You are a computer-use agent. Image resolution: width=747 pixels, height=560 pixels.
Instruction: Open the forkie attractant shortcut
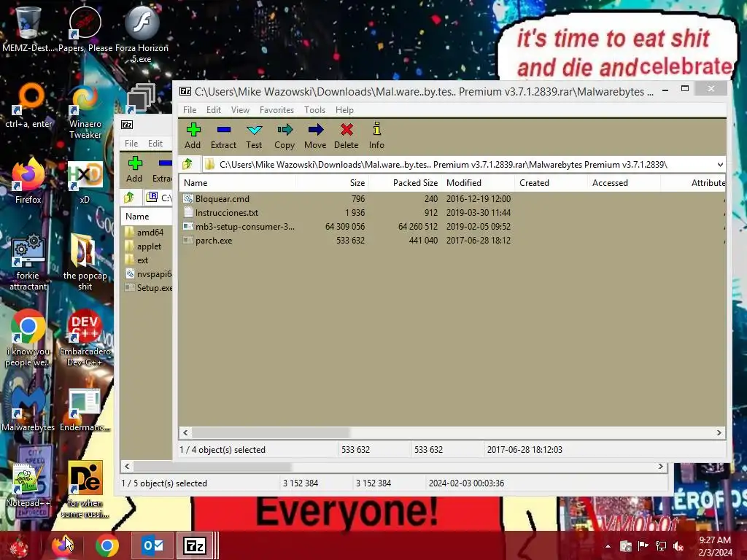click(x=28, y=262)
